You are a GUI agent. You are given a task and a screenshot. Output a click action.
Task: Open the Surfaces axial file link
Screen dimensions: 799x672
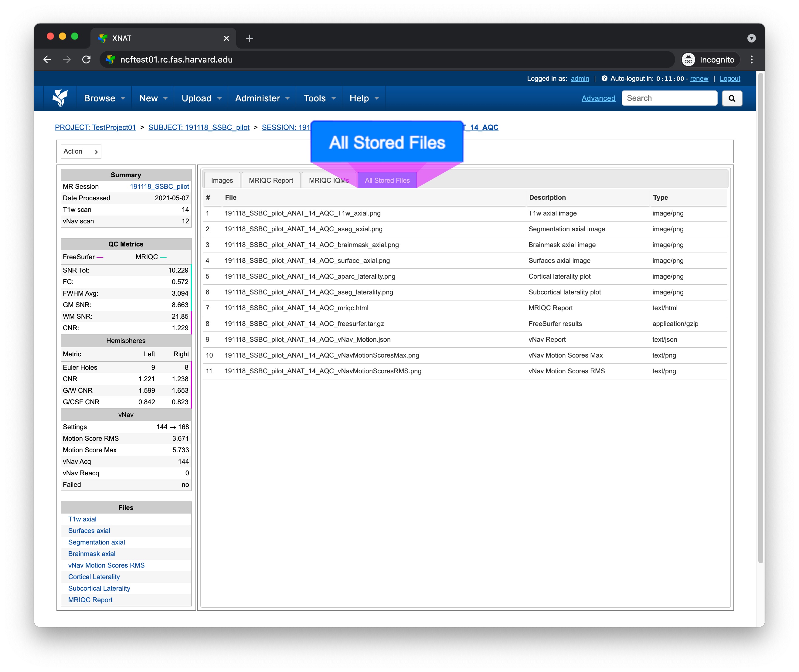(x=89, y=531)
